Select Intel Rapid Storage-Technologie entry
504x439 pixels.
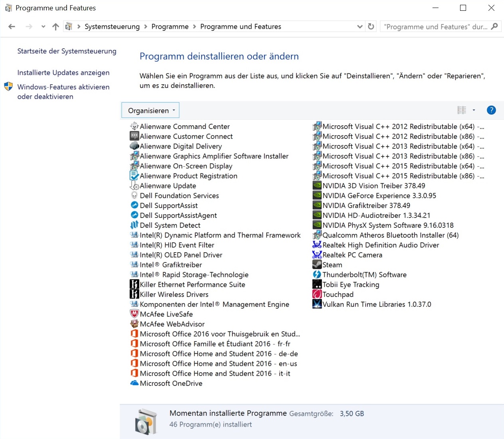click(189, 275)
